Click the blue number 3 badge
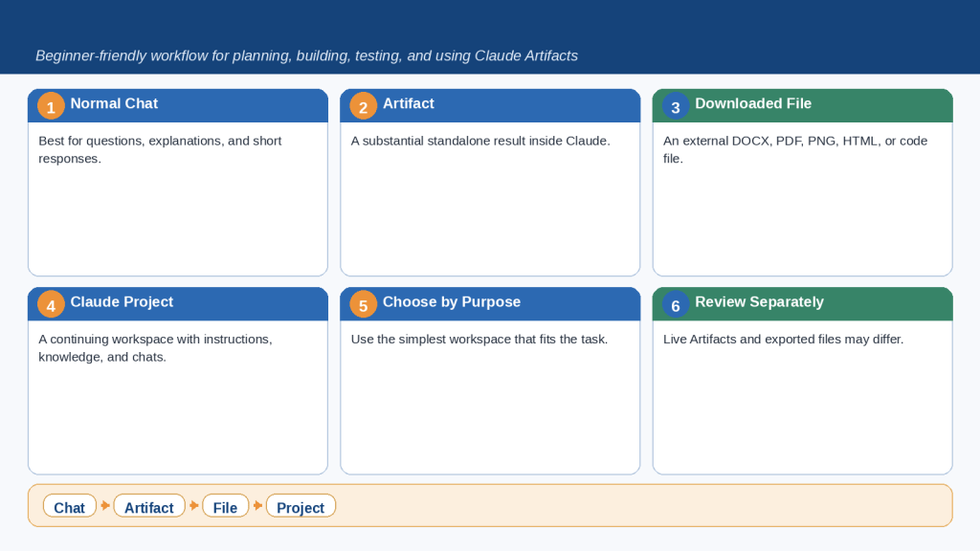The image size is (980, 551). (x=676, y=106)
